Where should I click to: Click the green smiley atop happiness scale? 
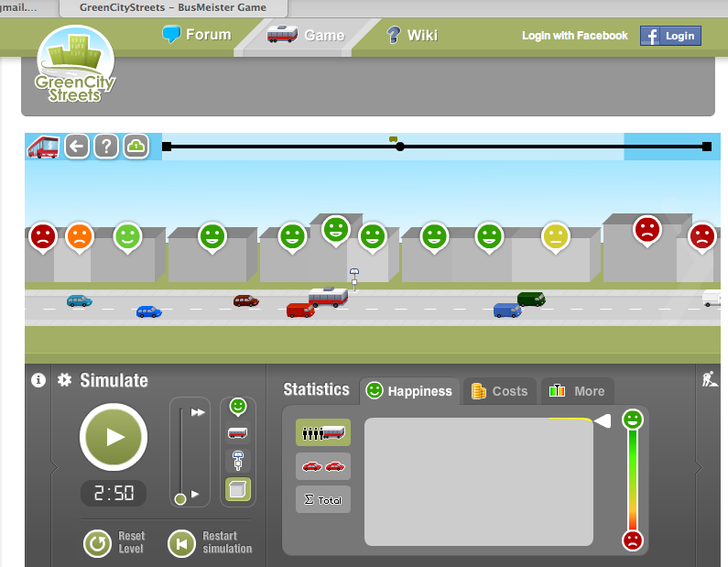click(633, 420)
